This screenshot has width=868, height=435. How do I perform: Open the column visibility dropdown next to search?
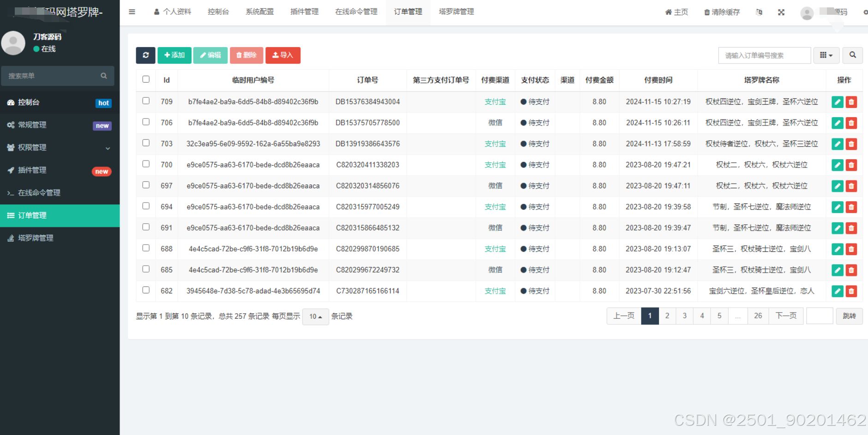(x=826, y=55)
